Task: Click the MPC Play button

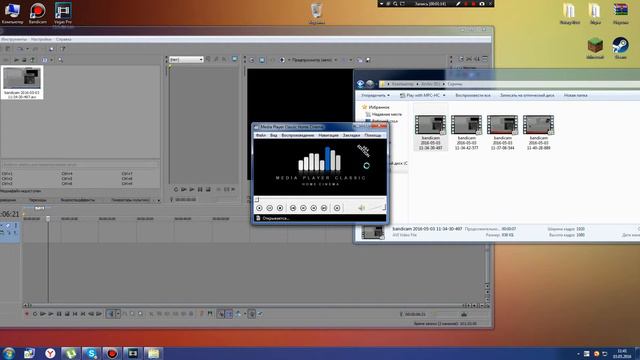Action: (259, 208)
